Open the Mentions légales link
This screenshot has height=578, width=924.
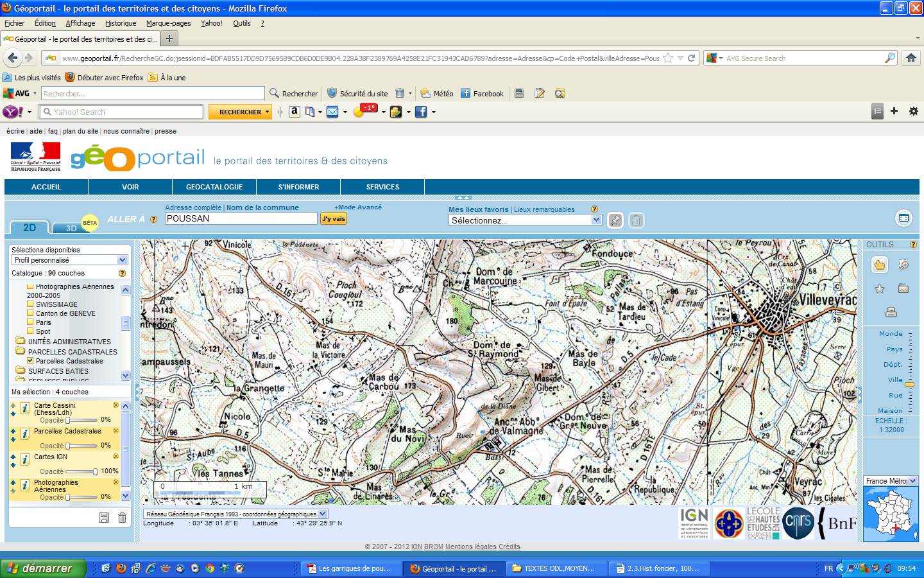(x=471, y=547)
